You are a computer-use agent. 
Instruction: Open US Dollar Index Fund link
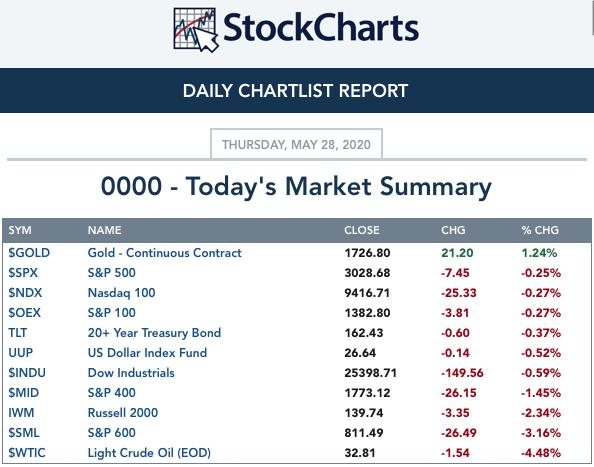coord(147,353)
